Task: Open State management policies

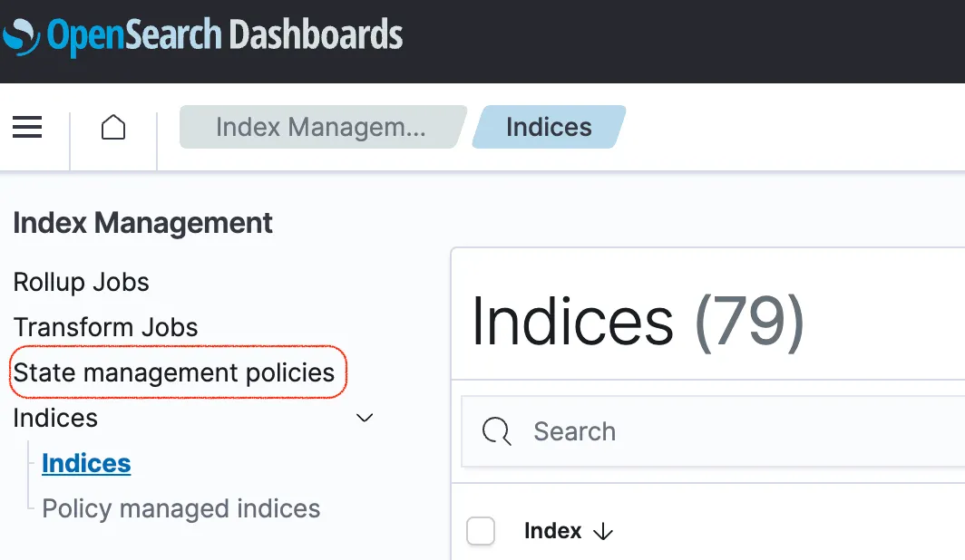Action: 174,372
